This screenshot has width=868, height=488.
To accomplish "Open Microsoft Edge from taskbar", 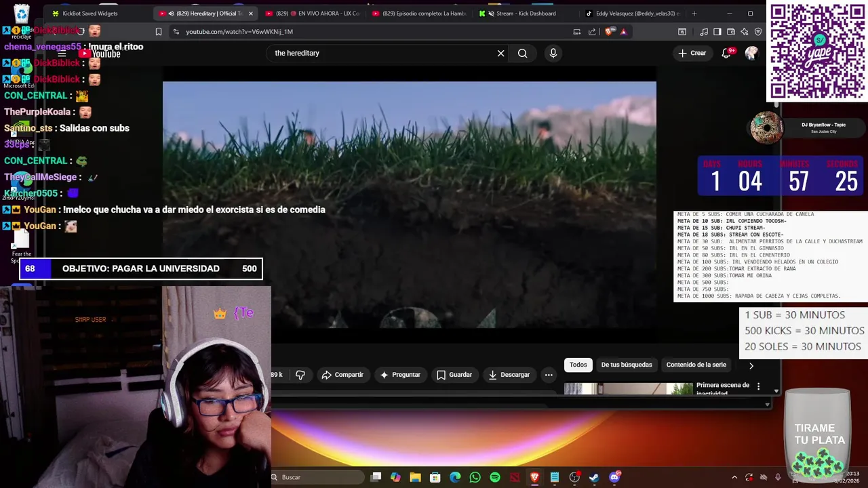I will tap(455, 477).
